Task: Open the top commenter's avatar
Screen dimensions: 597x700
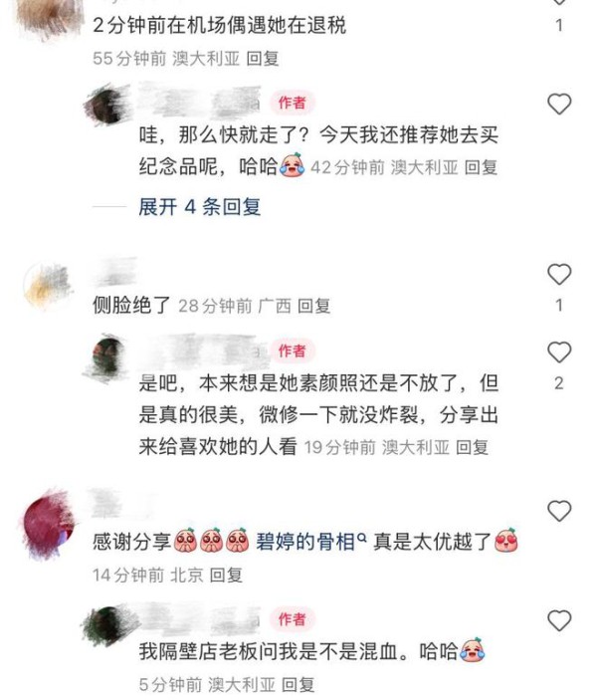Action: coord(49,18)
